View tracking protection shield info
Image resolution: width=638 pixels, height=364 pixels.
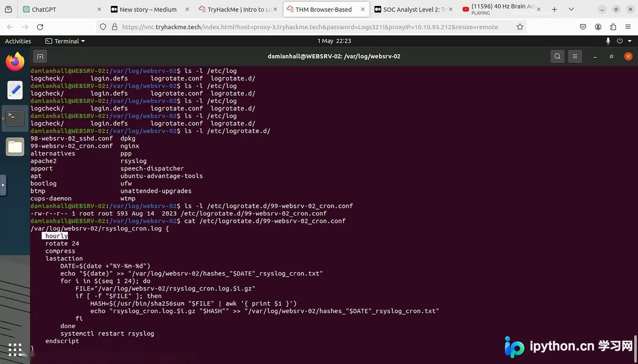pos(103,27)
